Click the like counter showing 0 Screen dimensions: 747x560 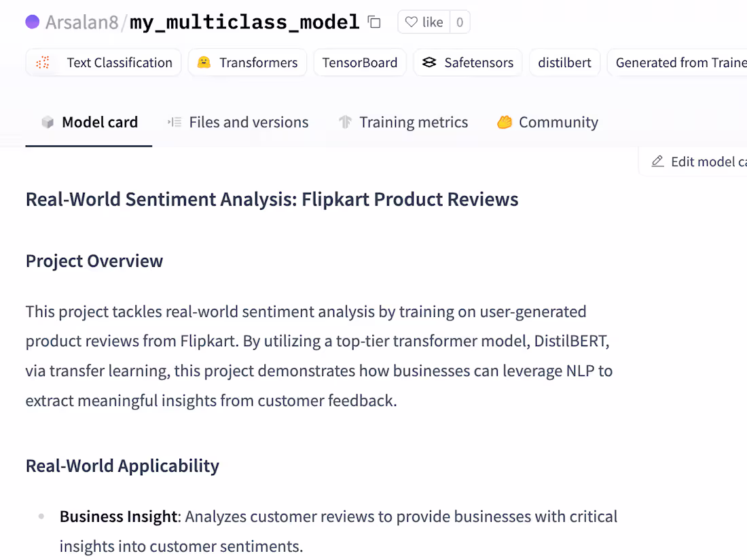point(459,22)
